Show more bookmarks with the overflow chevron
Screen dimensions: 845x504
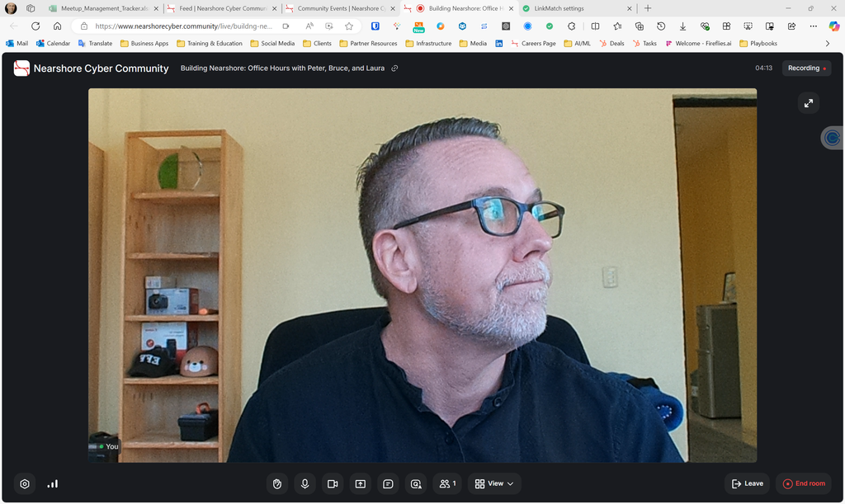tap(828, 44)
